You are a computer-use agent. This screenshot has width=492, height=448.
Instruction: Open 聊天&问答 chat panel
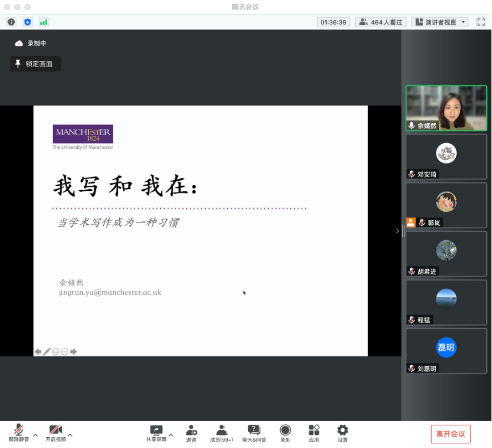[254, 433]
